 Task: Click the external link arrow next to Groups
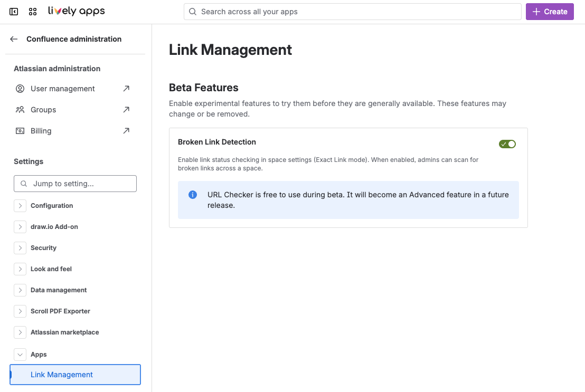tap(126, 110)
